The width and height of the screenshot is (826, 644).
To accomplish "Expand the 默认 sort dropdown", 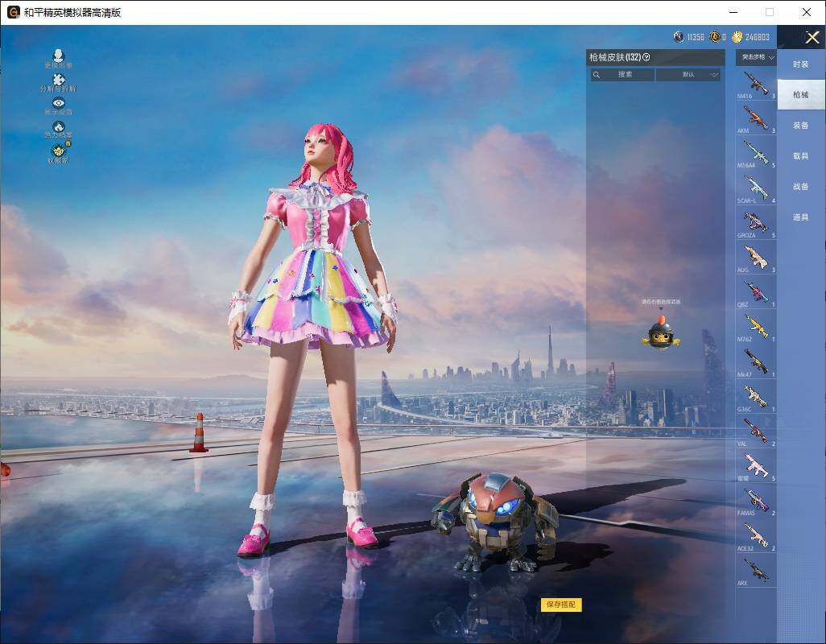I will [688, 75].
